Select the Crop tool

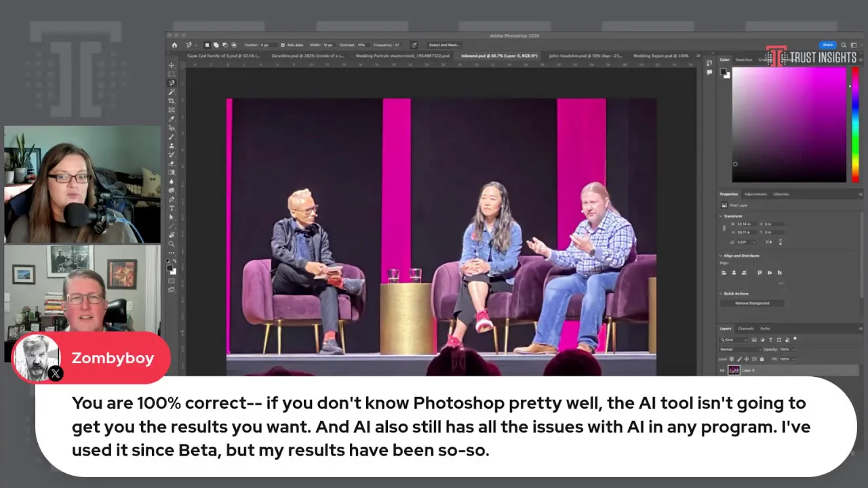[172, 101]
